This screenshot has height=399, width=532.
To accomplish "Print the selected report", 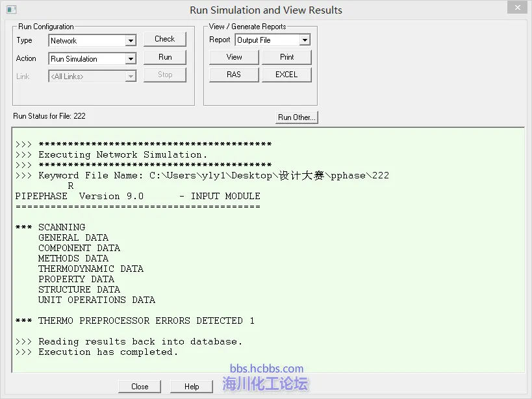I will coord(286,57).
